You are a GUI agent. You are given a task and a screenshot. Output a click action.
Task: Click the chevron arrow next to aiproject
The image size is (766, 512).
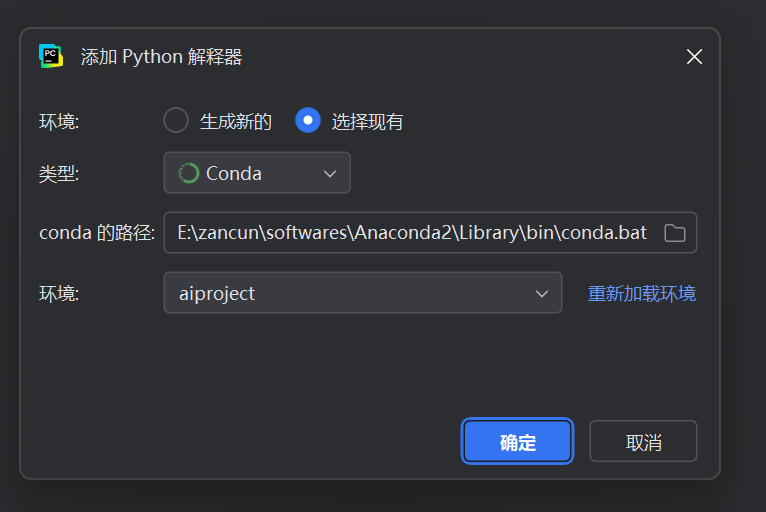(x=542, y=294)
